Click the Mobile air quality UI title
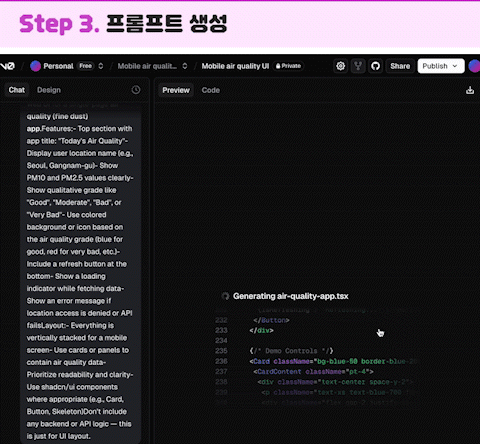The width and height of the screenshot is (480, 444). tap(235, 66)
